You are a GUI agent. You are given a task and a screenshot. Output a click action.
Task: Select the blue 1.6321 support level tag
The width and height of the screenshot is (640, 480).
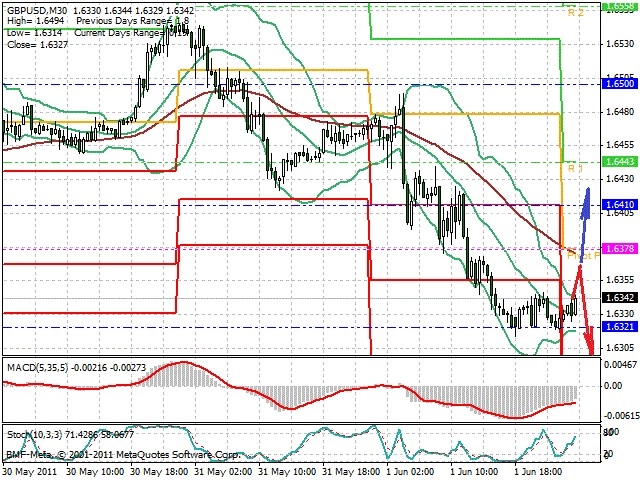pyautogui.click(x=620, y=327)
